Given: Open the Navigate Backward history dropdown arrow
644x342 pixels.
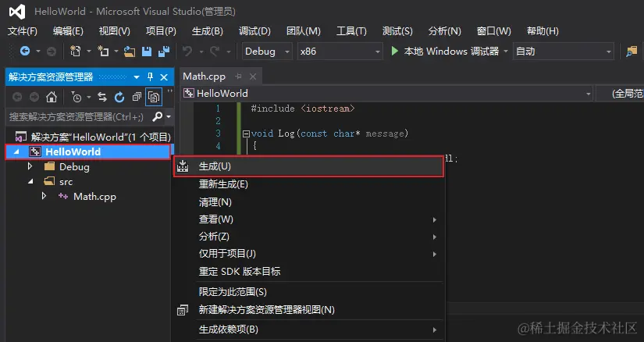Looking at the screenshot, I should (37, 52).
